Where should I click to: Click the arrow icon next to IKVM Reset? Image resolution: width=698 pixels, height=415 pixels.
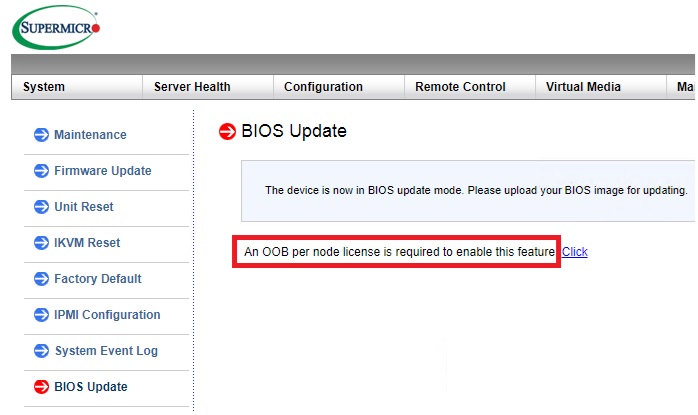coord(41,243)
